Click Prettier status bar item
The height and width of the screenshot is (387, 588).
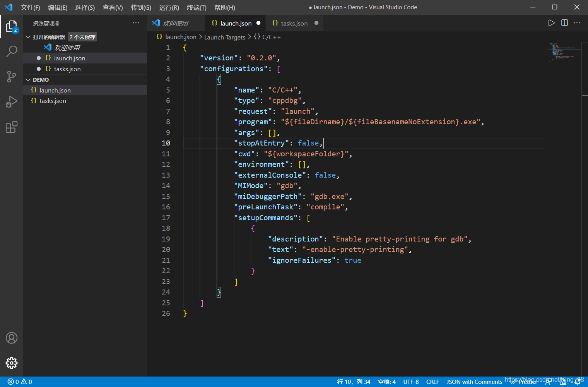(x=524, y=382)
